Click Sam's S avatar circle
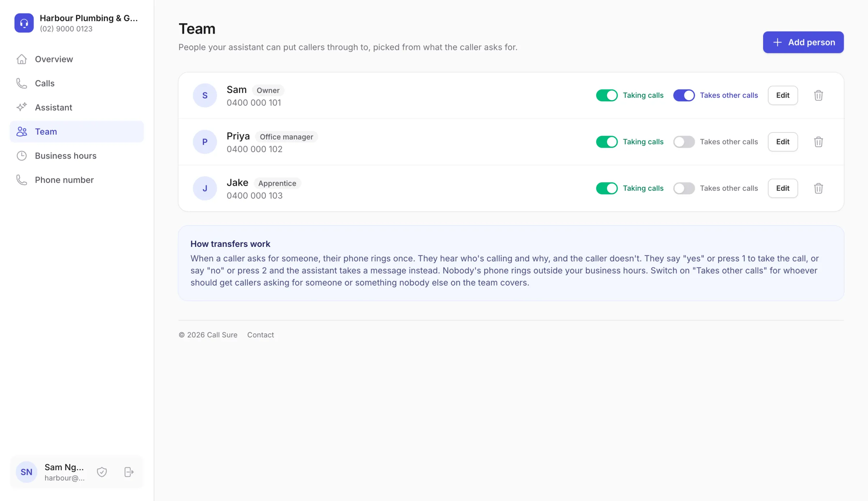The image size is (868, 501). 205,95
